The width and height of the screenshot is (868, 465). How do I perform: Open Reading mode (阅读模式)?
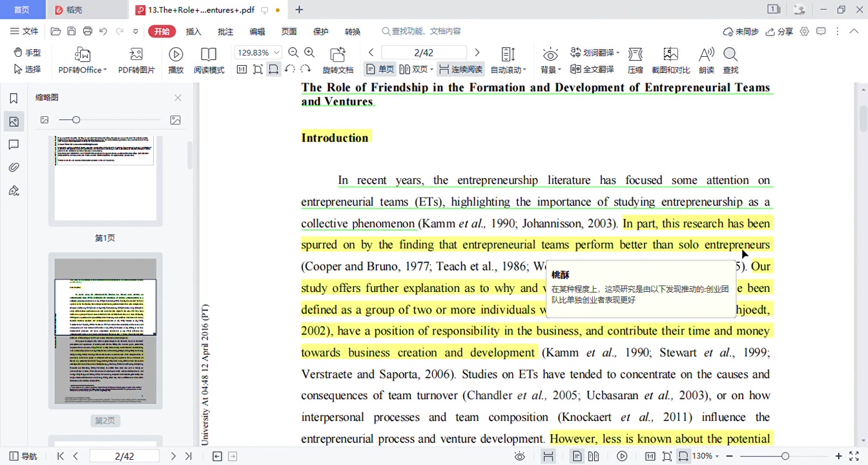click(x=209, y=61)
